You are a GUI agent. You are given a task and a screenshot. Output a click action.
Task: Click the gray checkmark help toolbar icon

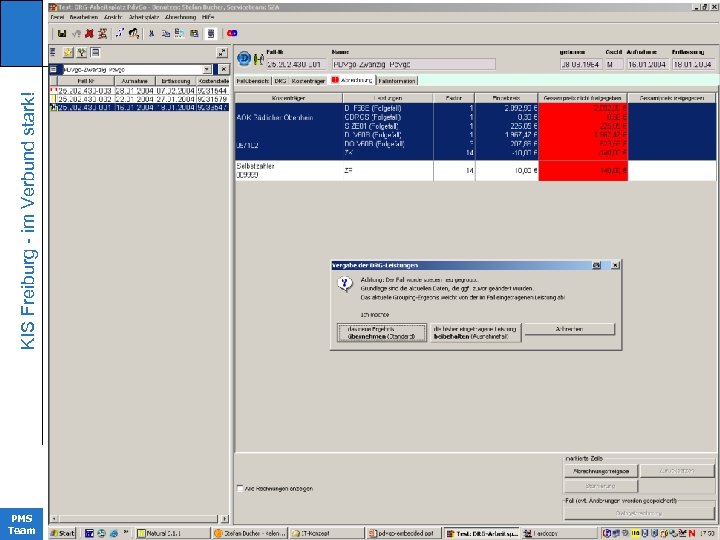coord(77,34)
